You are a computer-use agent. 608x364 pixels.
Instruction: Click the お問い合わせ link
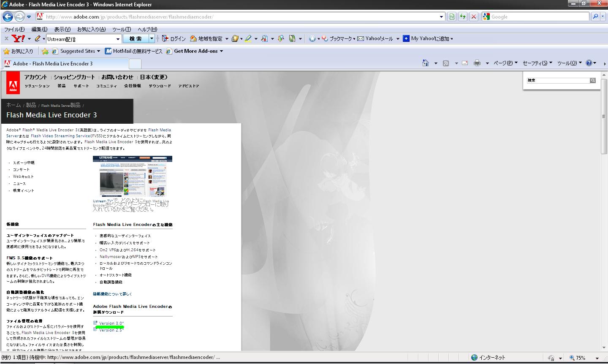(117, 77)
